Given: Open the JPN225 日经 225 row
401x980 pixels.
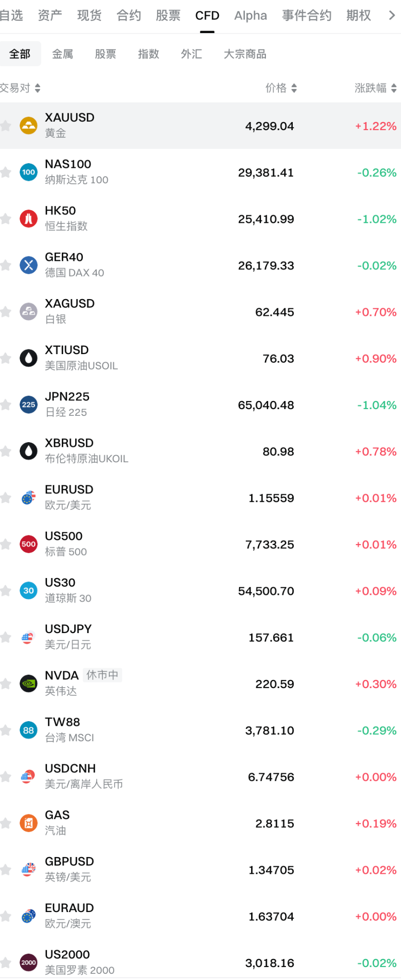Looking at the screenshot, I should point(200,404).
